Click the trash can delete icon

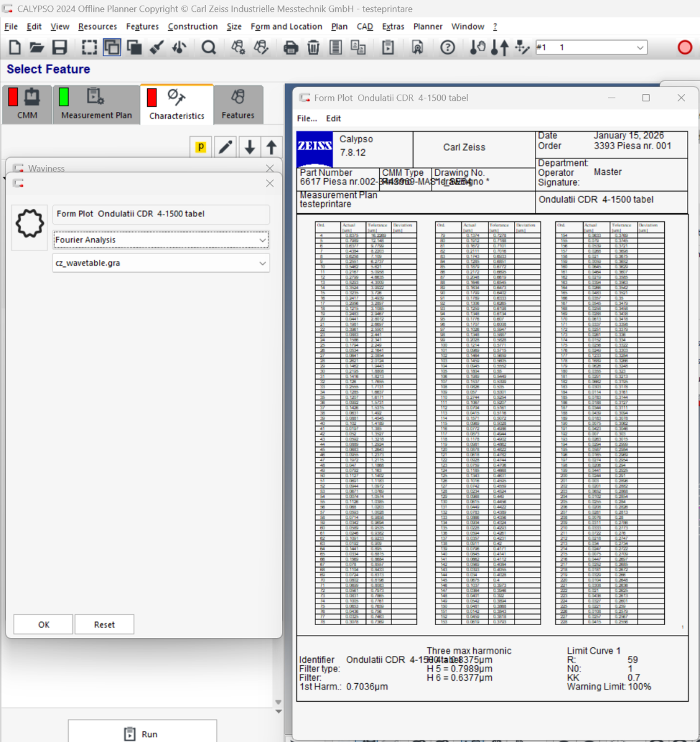pyautogui.click(x=314, y=48)
